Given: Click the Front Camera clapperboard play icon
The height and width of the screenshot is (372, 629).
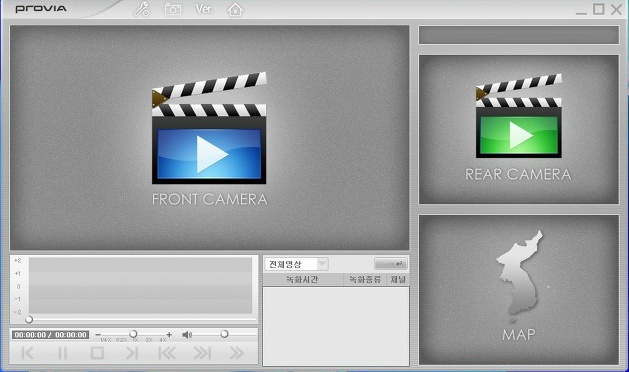Looking at the screenshot, I should [209, 128].
